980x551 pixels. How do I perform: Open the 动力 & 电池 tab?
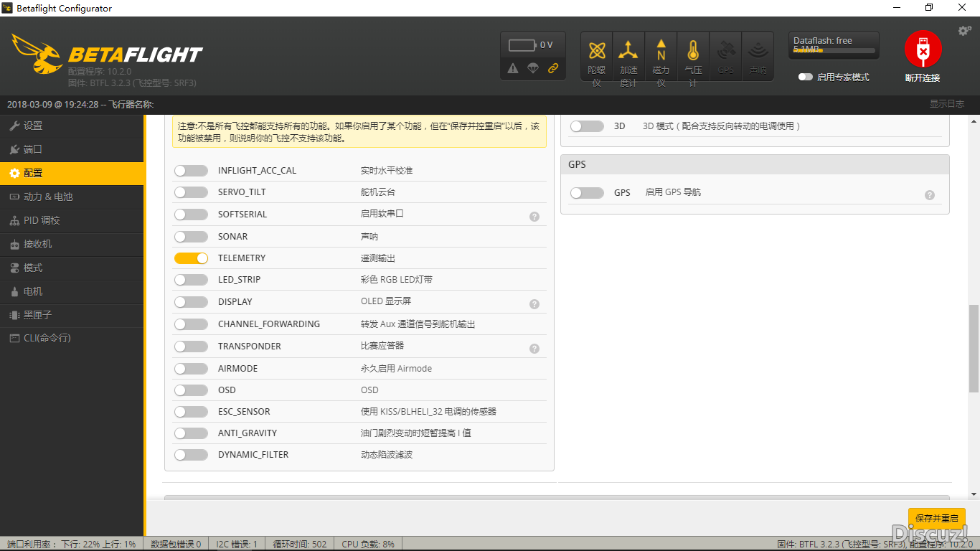72,197
